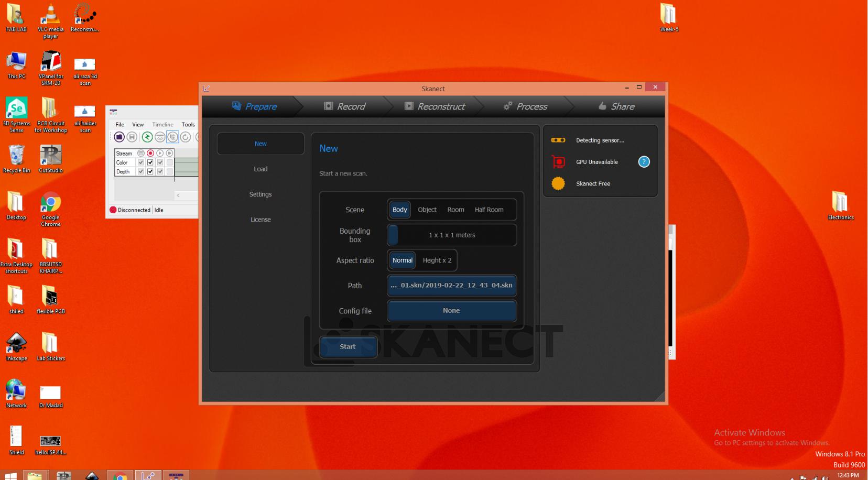Click the sensor toolbar icon beside connect
Image resolution: width=868 pixels, height=480 pixels.
[160, 137]
